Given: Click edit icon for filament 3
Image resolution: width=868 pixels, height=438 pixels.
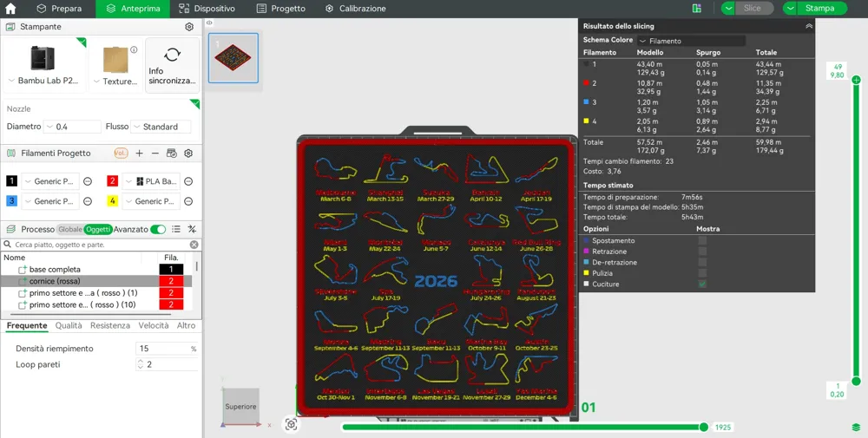Looking at the screenshot, I should (88, 201).
